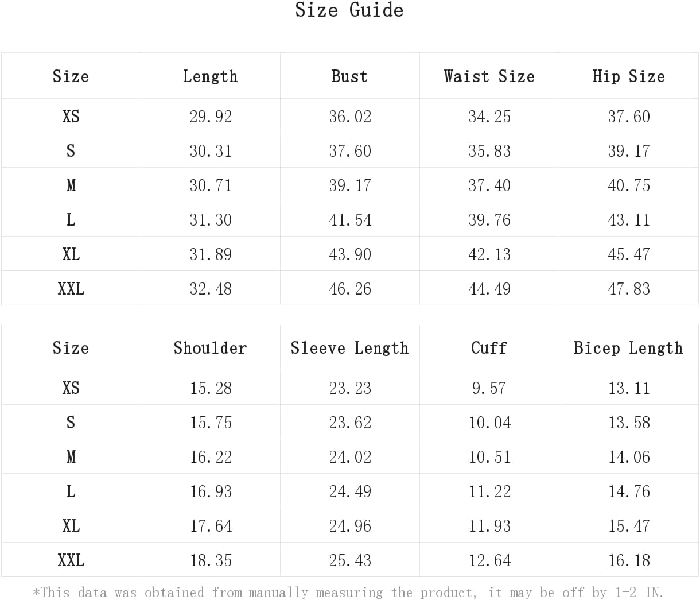Click the M row label in Length table
The height and width of the screenshot is (600, 700).
tap(71, 185)
